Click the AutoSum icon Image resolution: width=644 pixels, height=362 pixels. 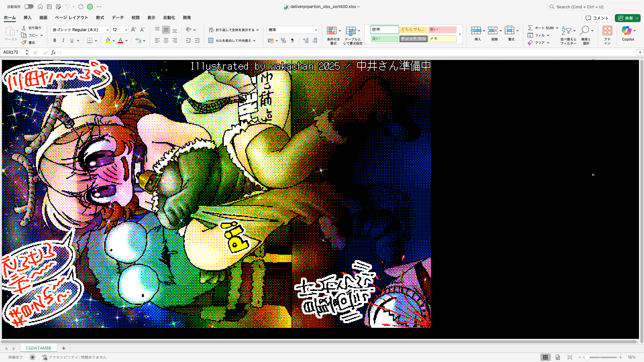531,28
